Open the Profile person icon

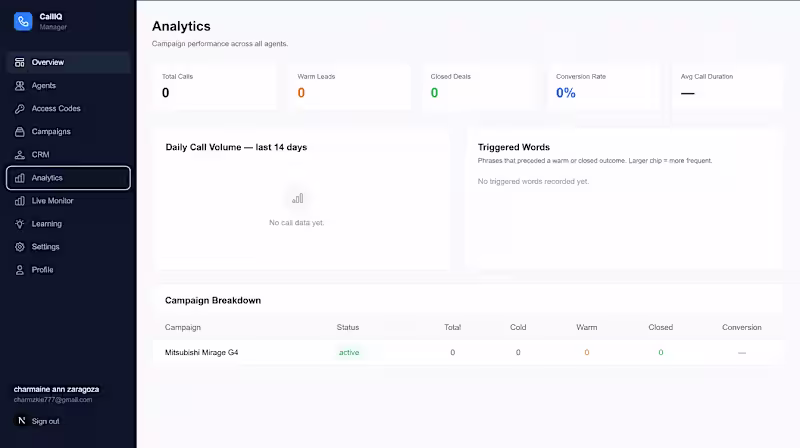pos(19,270)
